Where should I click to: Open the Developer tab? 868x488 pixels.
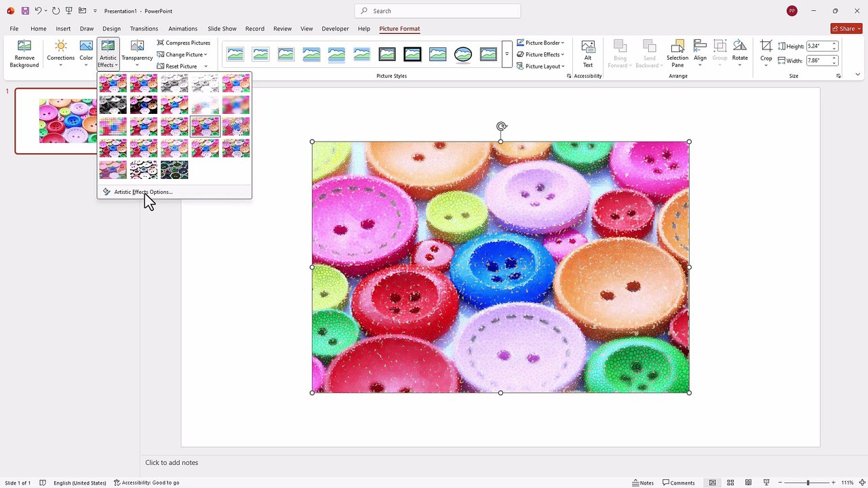point(335,28)
